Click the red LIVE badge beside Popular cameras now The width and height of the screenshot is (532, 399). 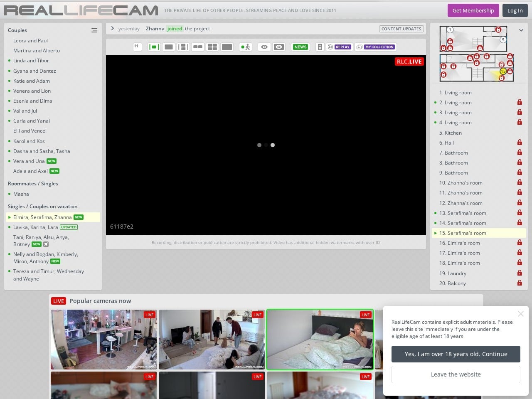pos(59,301)
